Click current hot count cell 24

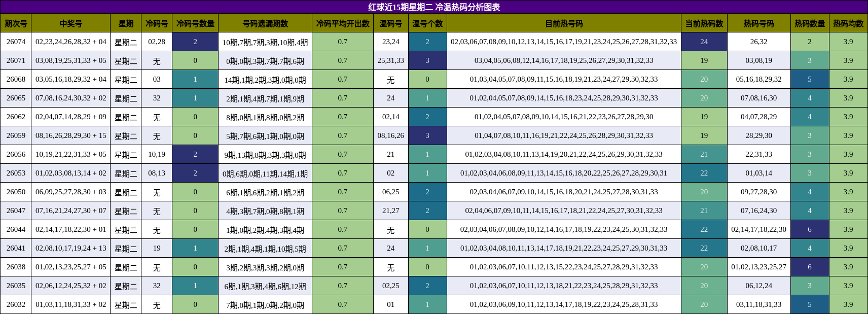click(704, 42)
